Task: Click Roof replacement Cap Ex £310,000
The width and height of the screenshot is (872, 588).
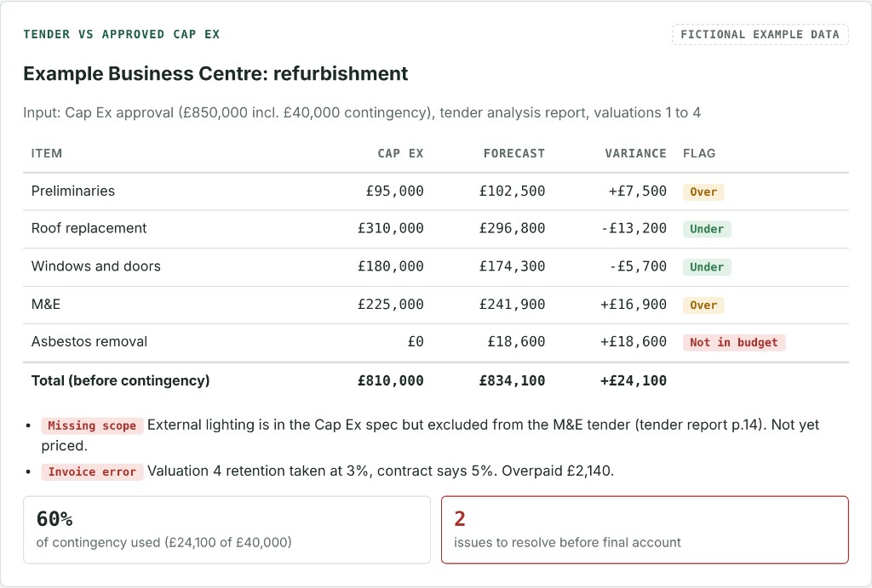Action: [x=390, y=228]
